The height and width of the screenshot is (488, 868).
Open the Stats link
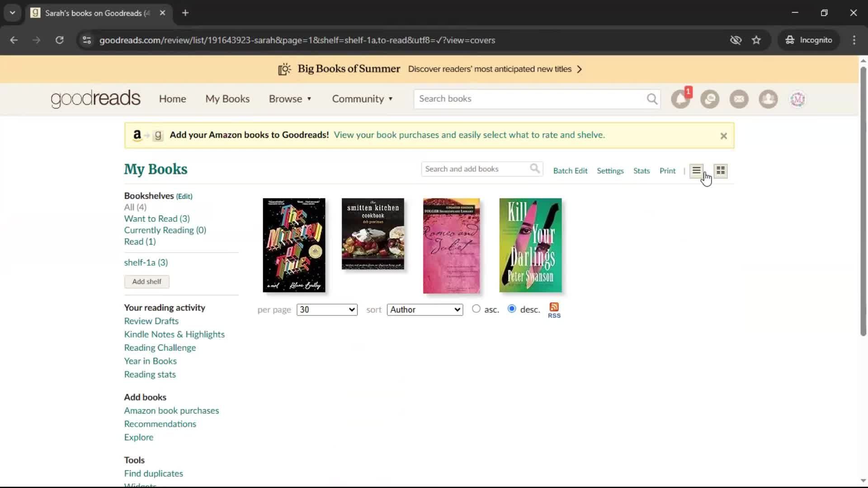coord(641,171)
